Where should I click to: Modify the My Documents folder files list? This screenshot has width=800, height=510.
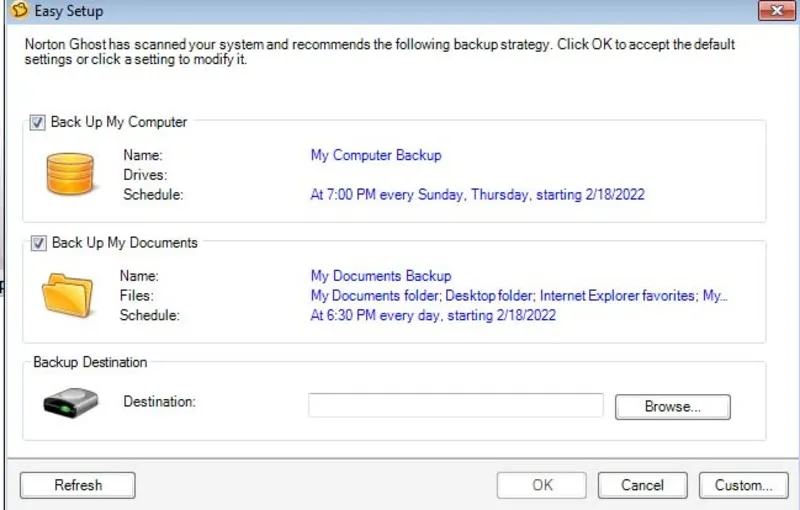click(x=519, y=295)
